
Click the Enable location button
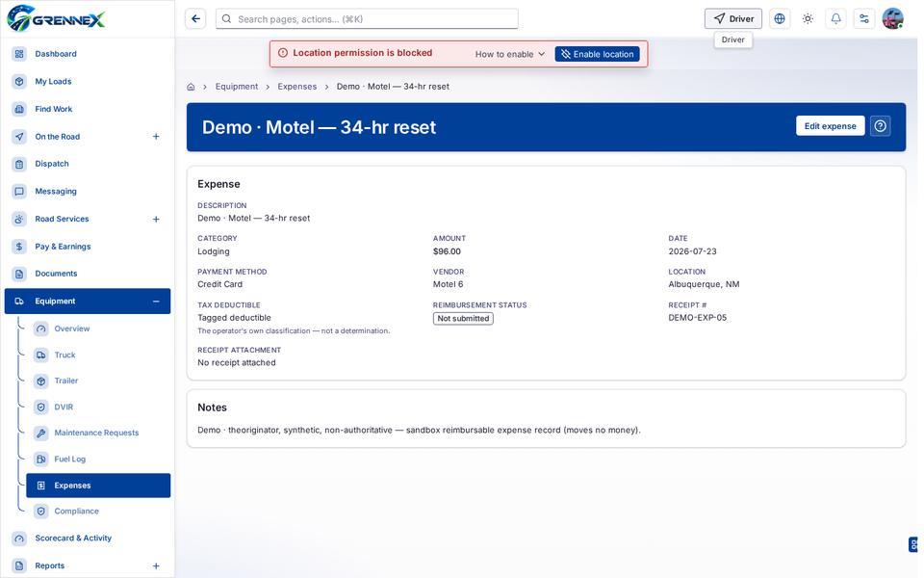pyautogui.click(x=597, y=54)
